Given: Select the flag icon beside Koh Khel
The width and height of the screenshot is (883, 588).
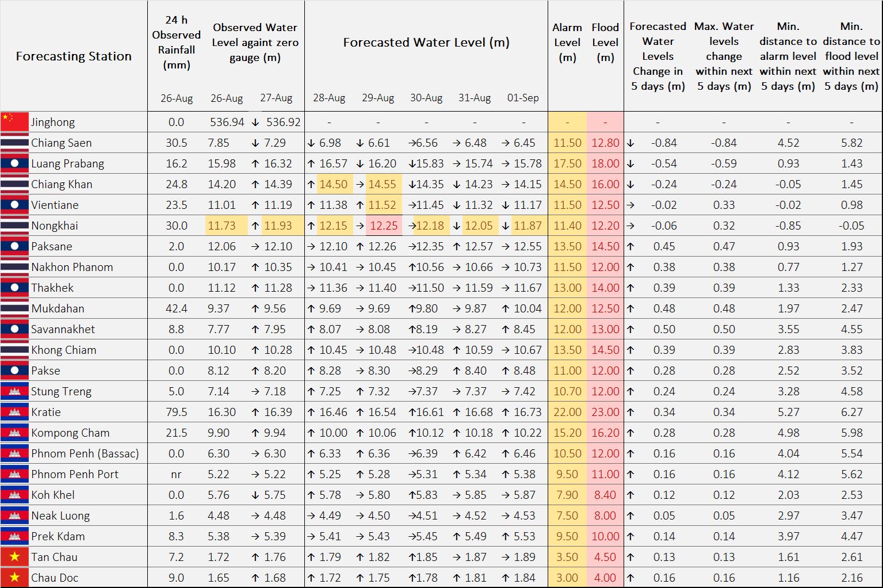Looking at the screenshot, I should click(14, 495).
